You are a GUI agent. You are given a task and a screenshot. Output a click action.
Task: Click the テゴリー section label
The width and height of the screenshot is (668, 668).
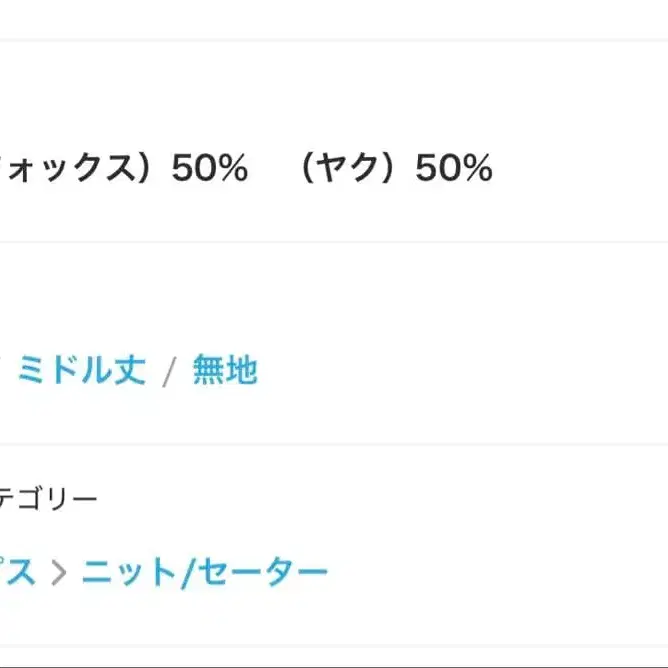[48, 498]
